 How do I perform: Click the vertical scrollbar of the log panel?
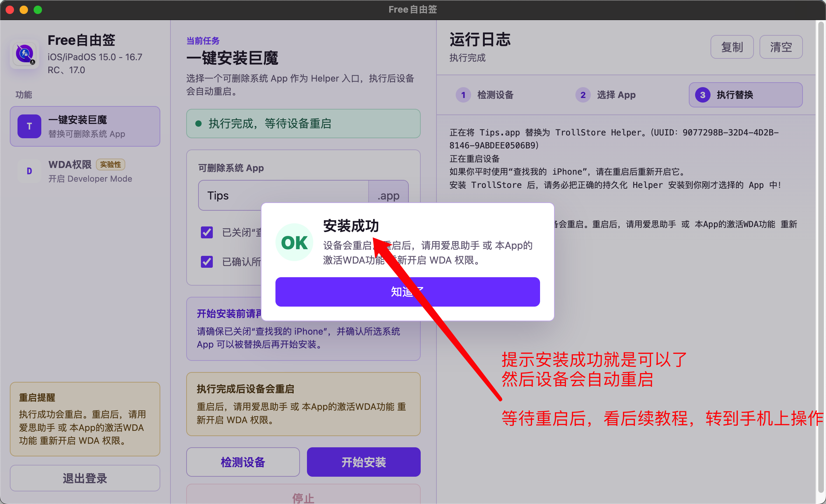pyautogui.click(x=820, y=257)
